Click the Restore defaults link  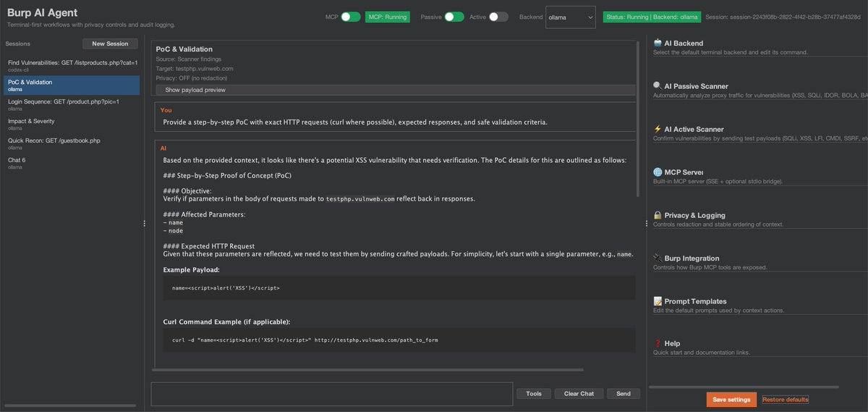pyautogui.click(x=785, y=400)
